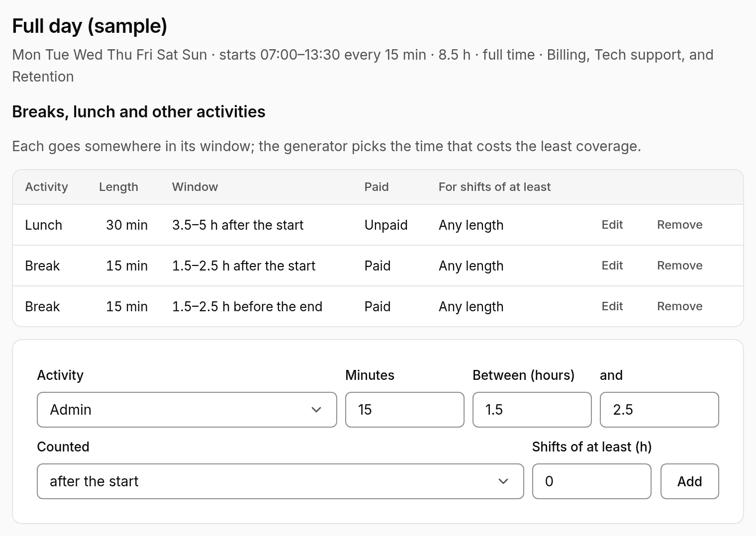Click the Add button
The image size is (756, 536).
pos(690,481)
